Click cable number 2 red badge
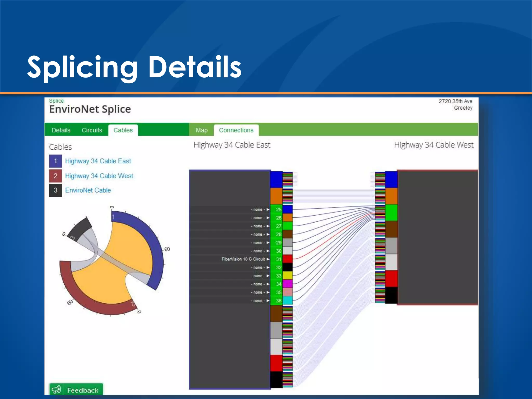The width and height of the screenshot is (532, 399). pos(55,176)
